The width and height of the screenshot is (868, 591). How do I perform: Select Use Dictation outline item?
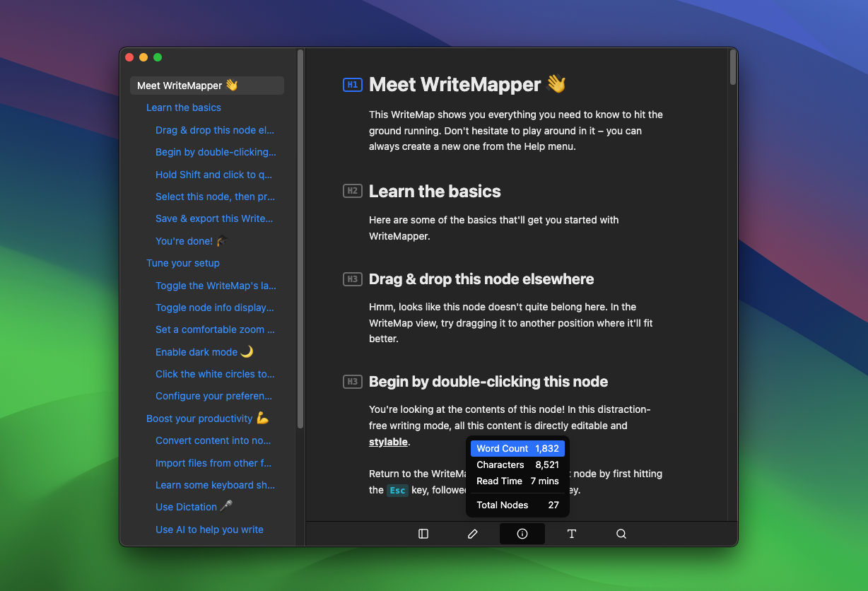pos(194,507)
